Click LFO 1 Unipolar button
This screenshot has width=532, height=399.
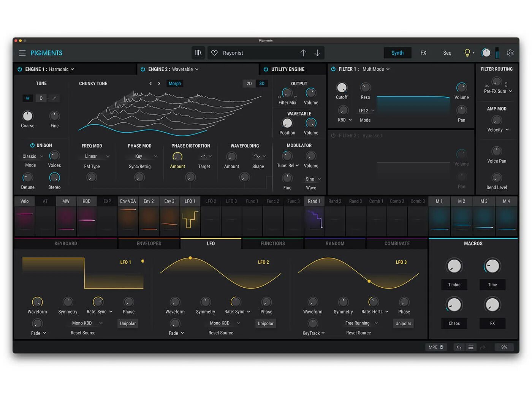coord(128,323)
